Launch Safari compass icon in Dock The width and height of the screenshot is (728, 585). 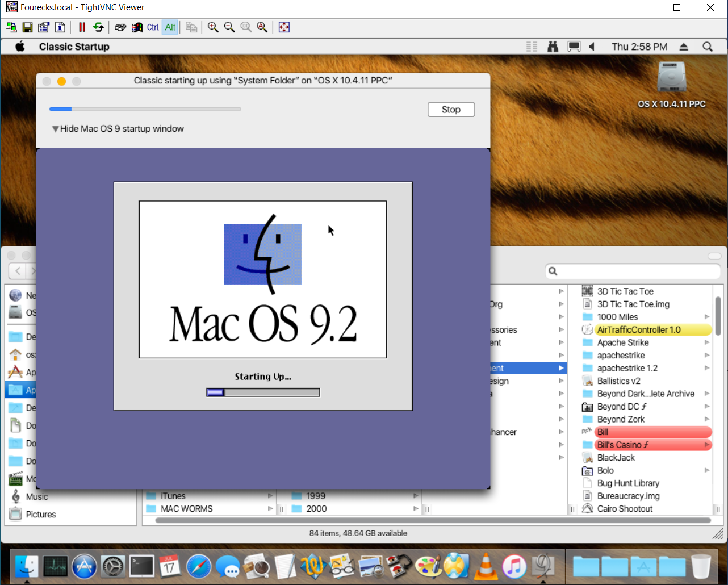click(199, 566)
